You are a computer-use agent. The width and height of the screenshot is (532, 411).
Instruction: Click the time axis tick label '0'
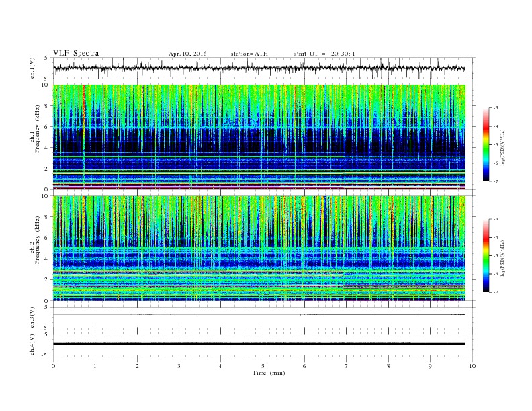[53, 366]
